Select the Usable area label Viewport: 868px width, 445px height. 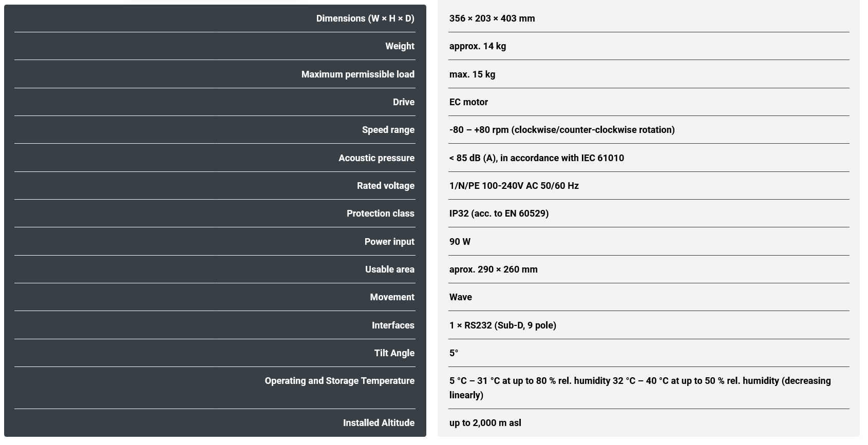pos(389,269)
